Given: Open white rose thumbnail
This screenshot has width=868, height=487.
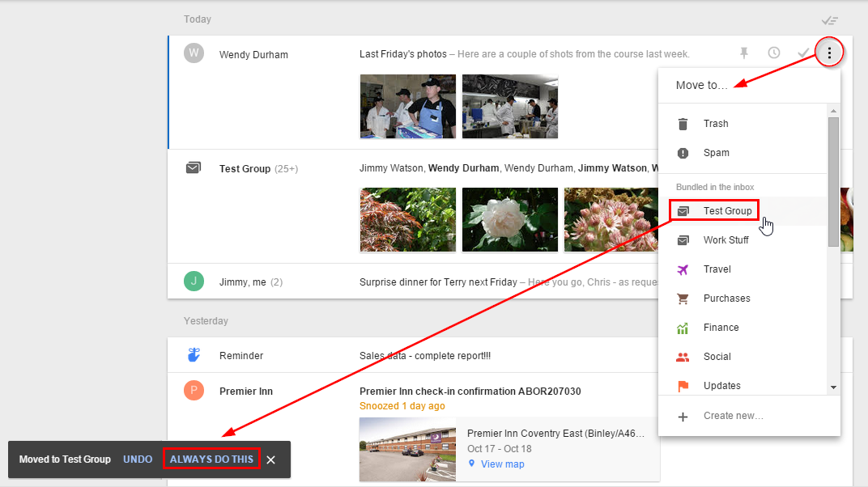Looking at the screenshot, I should pyautogui.click(x=510, y=219).
